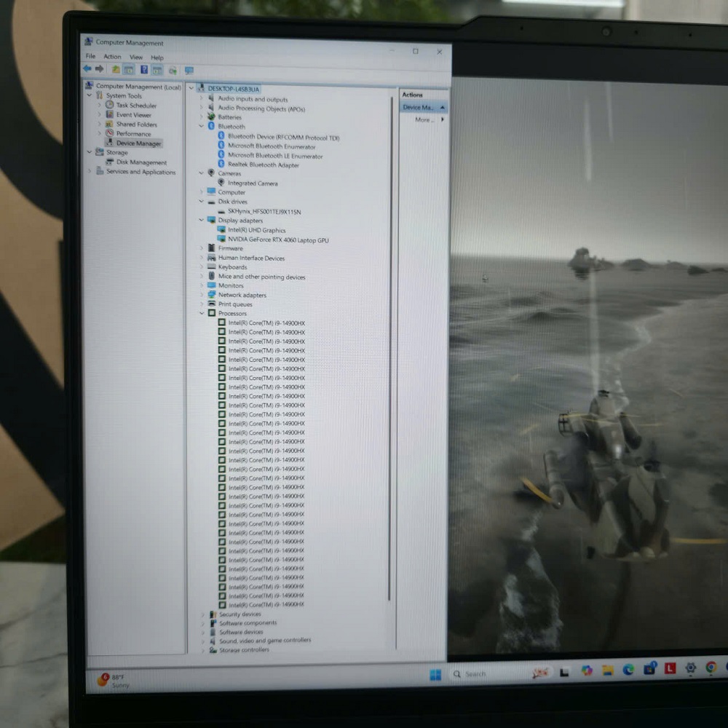728x728 pixels.
Task: Open the View menu
Action: pyautogui.click(x=136, y=57)
